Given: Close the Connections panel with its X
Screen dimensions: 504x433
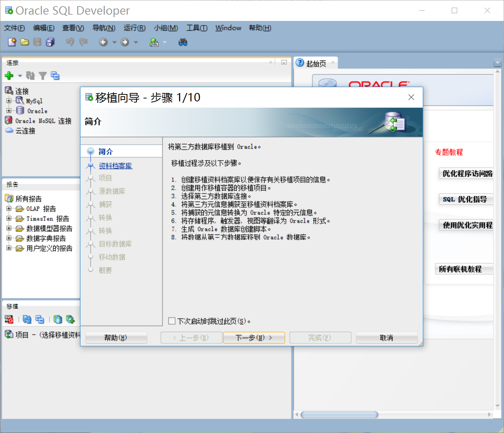Looking at the screenshot, I should (271, 63).
